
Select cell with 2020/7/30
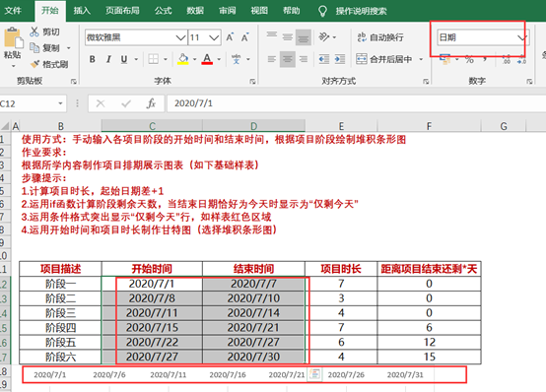tap(253, 357)
